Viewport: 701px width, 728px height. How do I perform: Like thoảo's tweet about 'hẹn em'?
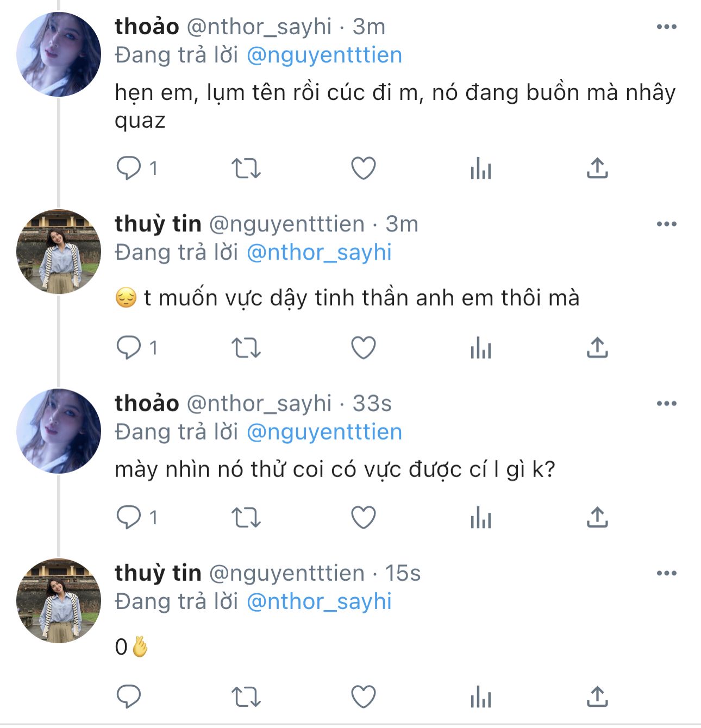point(364,168)
